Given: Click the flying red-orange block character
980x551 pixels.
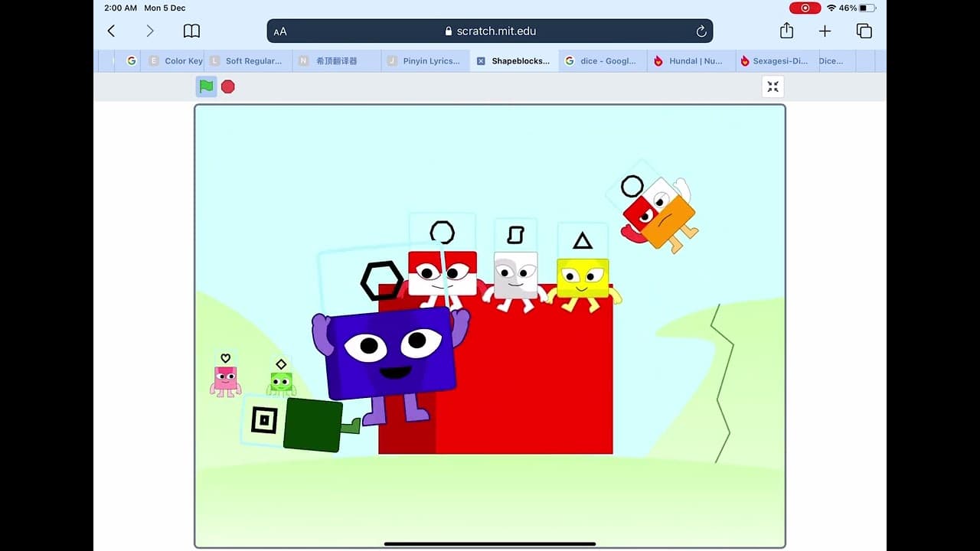Looking at the screenshot, I should point(658,214).
